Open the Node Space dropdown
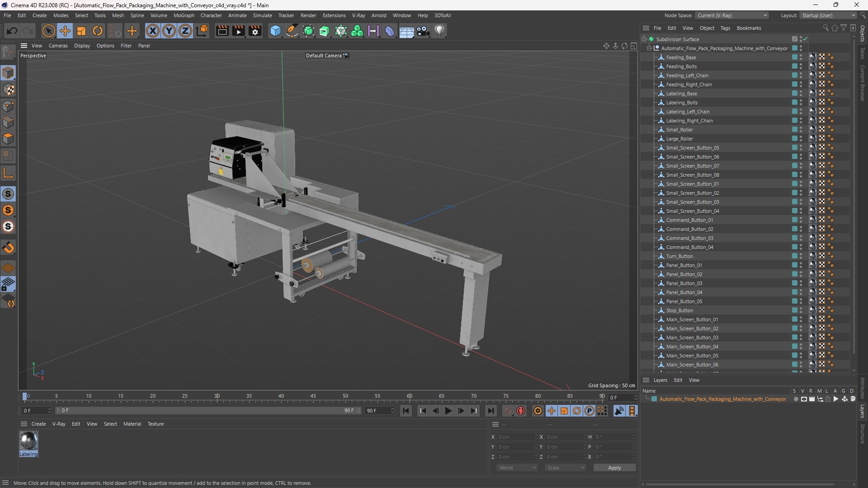The width and height of the screenshot is (868, 488). click(x=731, y=15)
